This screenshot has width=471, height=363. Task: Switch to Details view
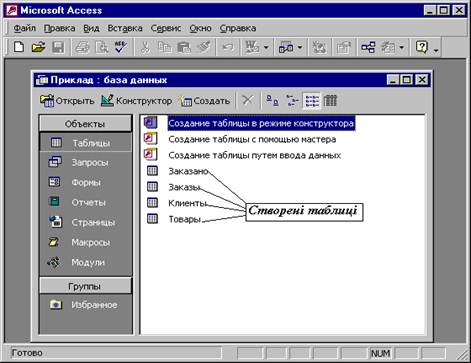pos(330,100)
